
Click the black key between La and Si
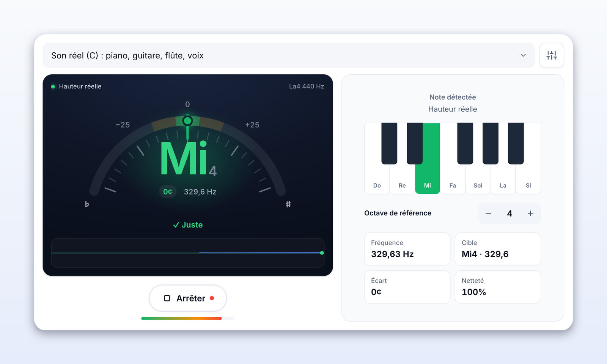point(516,143)
